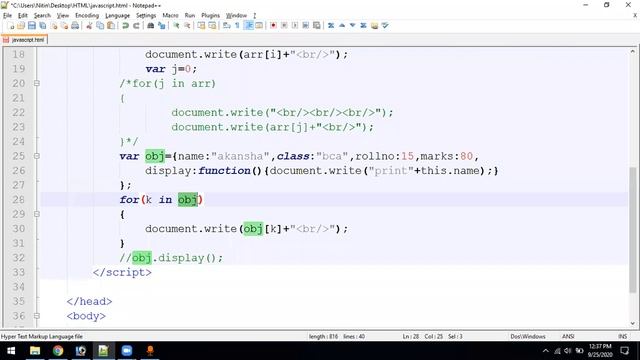Image resolution: width=640 pixels, height=360 pixels.
Task: Toggle the Word Wrap toolbar button
Action: click(x=227, y=26)
